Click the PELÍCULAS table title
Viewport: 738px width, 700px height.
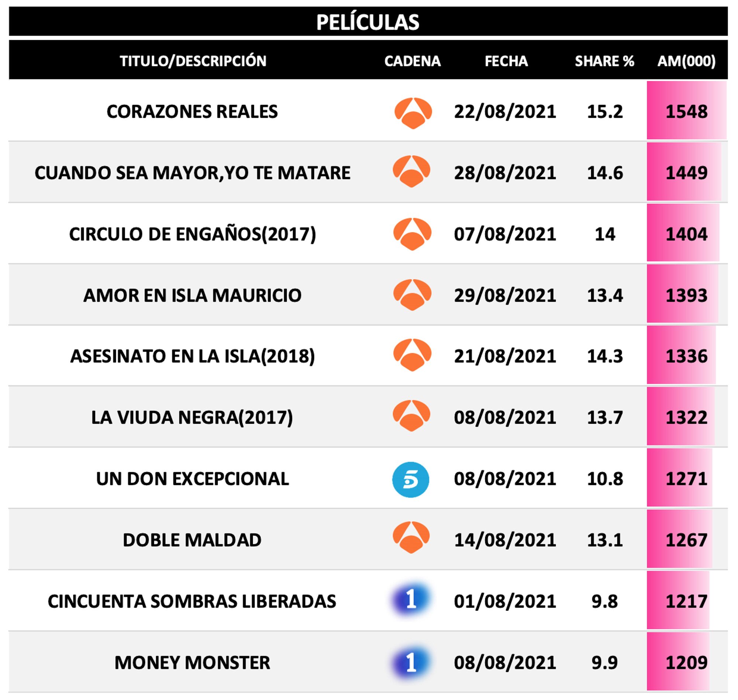[x=368, y=22]
